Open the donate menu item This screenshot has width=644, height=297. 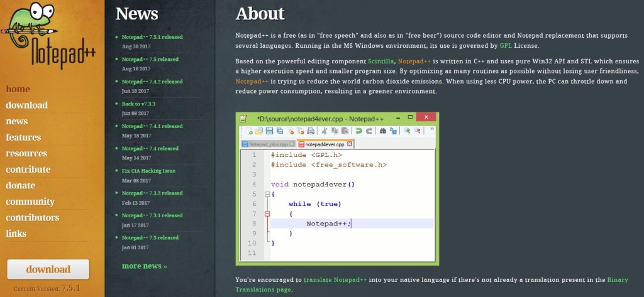pyautogui.click(x=20, y=185)
